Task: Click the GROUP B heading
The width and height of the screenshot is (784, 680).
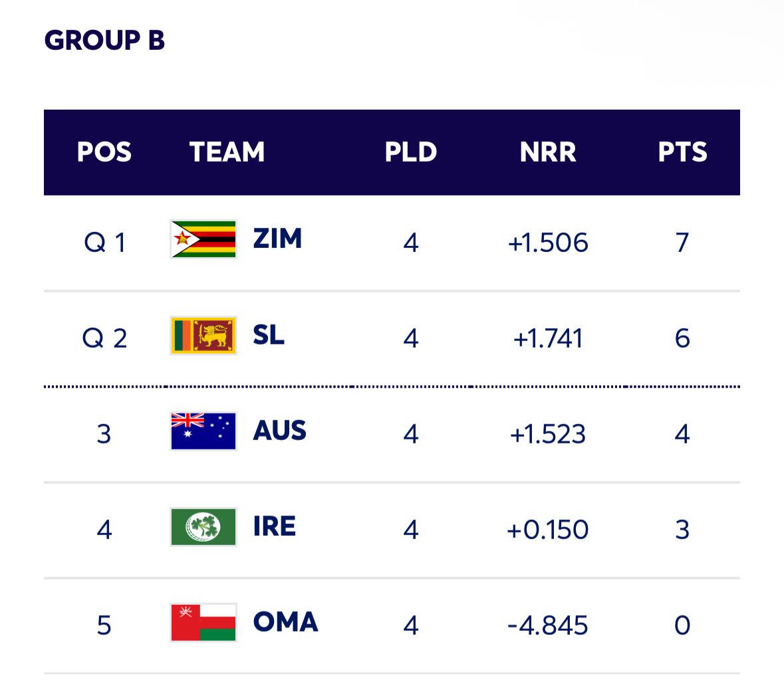Action: point(104,41)
